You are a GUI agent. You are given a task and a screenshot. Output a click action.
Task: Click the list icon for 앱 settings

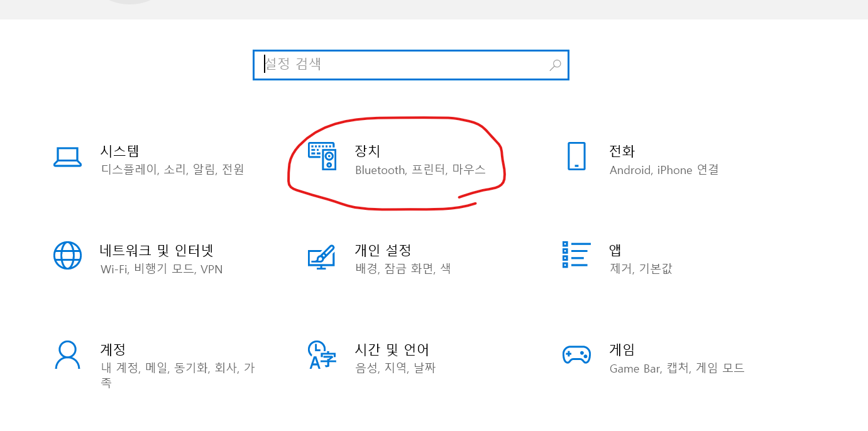click(575, 255)
